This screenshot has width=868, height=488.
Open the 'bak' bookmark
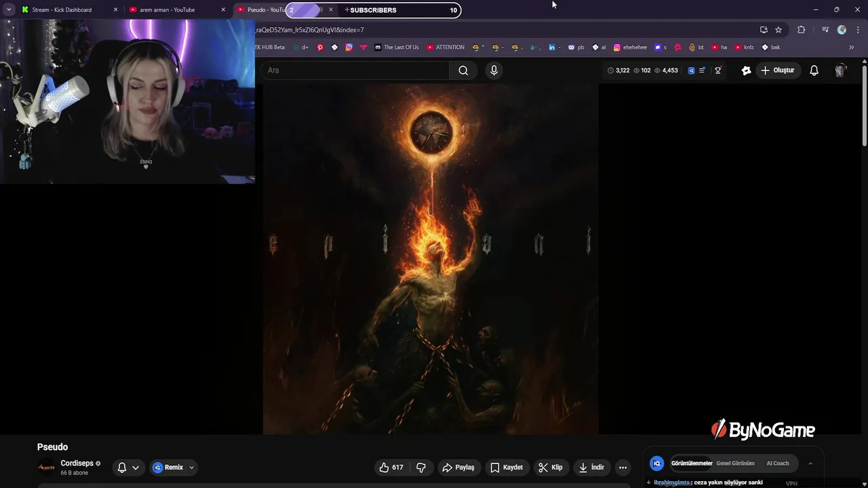pos(771,47)
